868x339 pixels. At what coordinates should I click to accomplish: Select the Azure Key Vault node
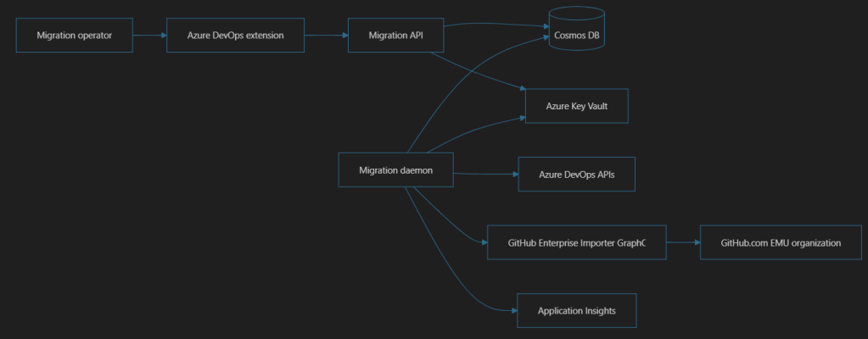tap(576, 106)
